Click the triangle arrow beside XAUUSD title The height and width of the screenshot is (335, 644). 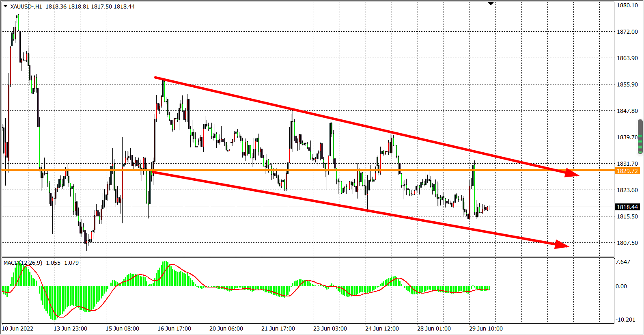coord(5,6)
